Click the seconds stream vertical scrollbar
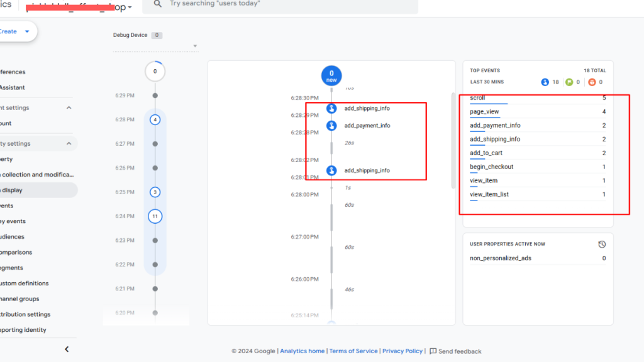Screen dimensions: 644x362 pyautogui.click(x=453, y=140)
